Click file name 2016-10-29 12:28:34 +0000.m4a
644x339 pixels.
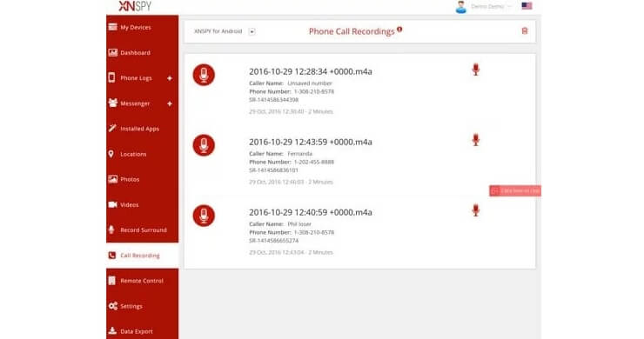click(x=311, y=71)
